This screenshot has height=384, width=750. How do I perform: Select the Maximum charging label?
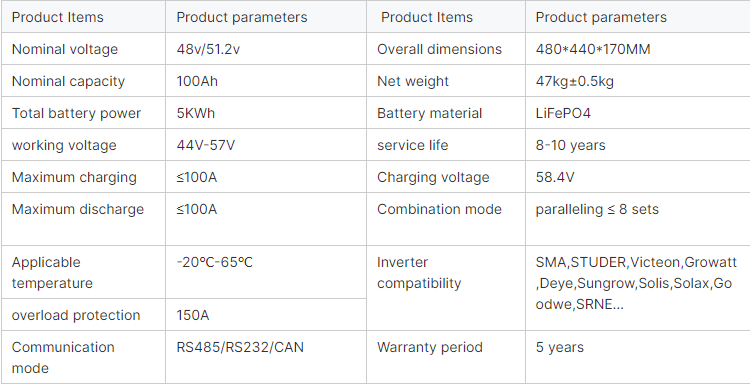tap(74, 177)
